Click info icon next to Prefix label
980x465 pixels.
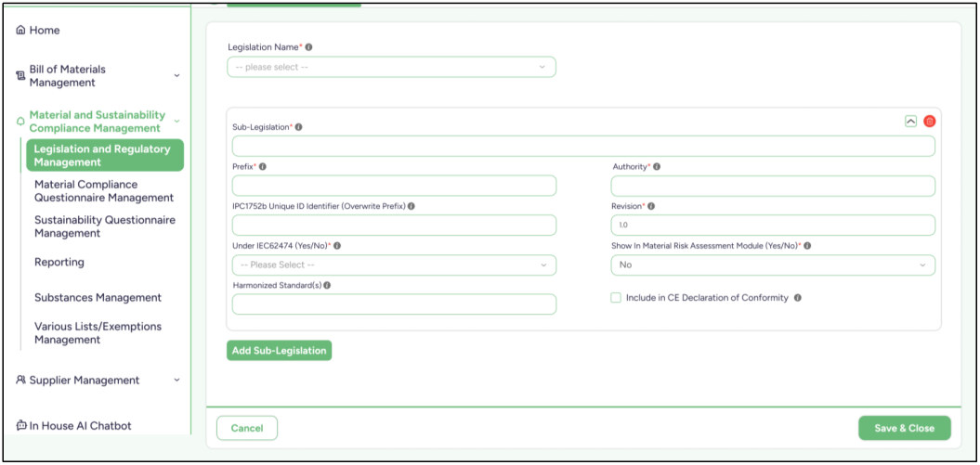tap(262, 167)
